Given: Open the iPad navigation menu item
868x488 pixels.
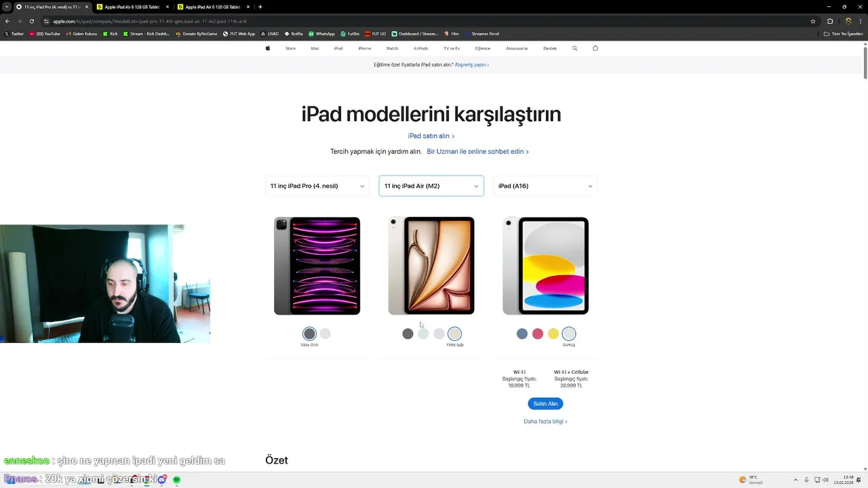Looking at the screenshot, I should (x=338, y=48).
